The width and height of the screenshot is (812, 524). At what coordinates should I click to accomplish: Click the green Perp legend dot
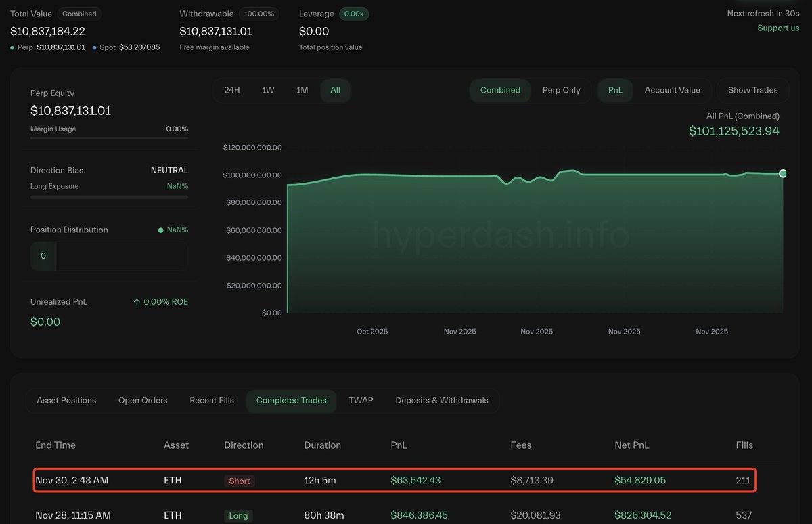pos(13,47)
